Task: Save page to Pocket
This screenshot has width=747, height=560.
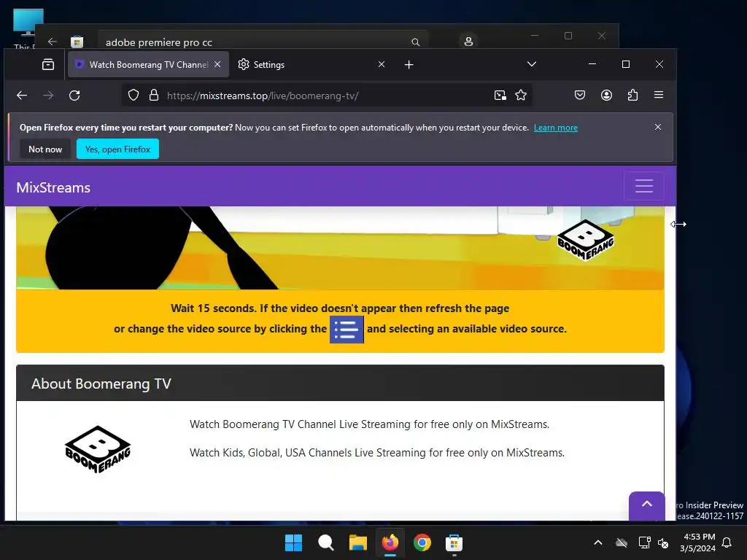Action: 580,96
